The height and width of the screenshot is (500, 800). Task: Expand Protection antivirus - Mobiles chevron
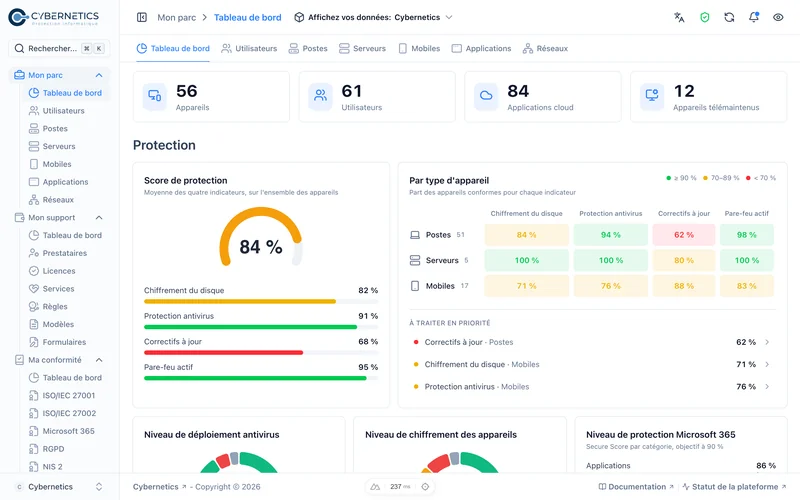point(767,387)
